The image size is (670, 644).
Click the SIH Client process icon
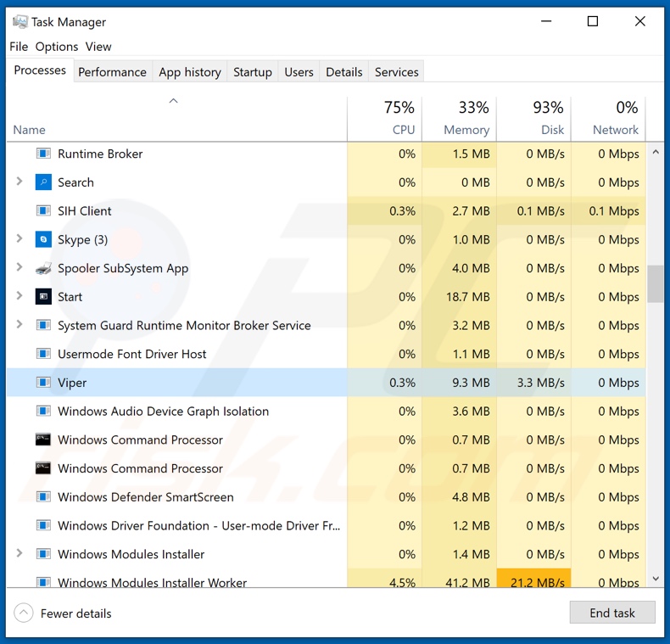tap(43, 210)
